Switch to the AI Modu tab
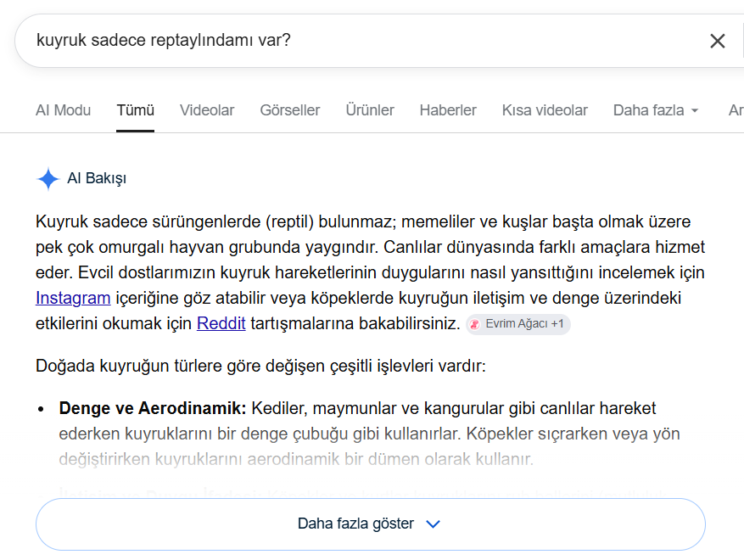The width and height of the screenshot is (744, 560). point(63,110)
